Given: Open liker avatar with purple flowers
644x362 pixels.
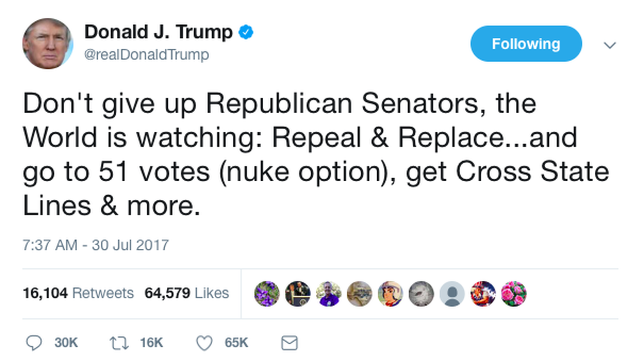Looking at the screenshot, I should (267, 294).
